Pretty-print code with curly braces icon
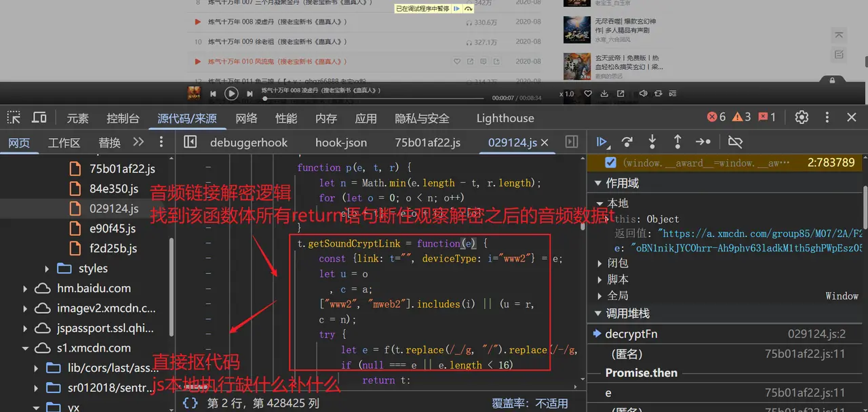Viewport: 868px width, 412px height. tap(191, 403)
